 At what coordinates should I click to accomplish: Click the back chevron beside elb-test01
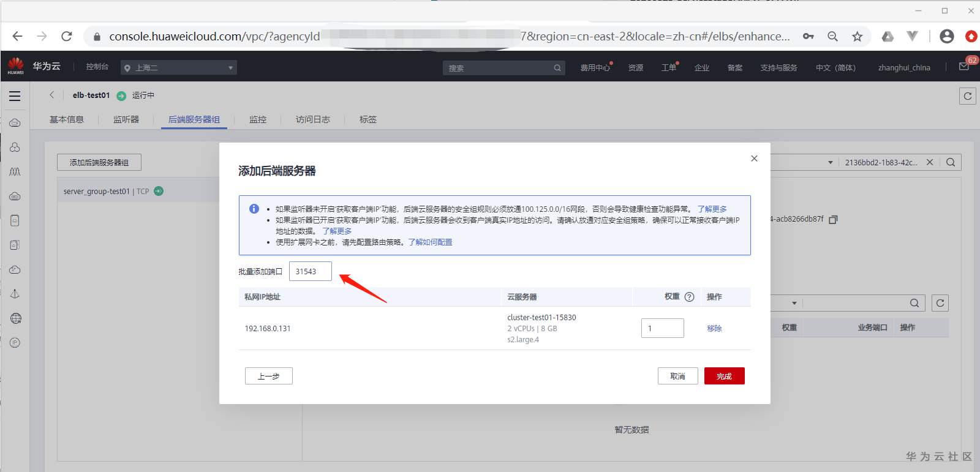(52, 95)
